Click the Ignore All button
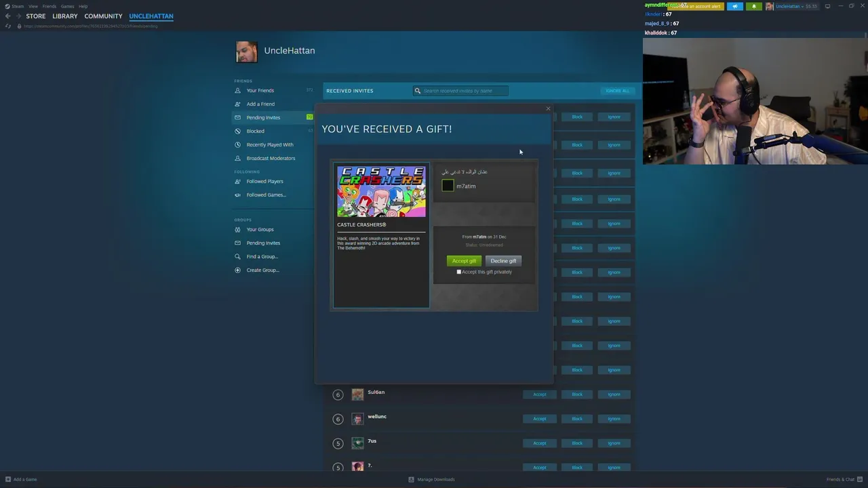Viewport: 868px width, 488px height. click(617, 91)
